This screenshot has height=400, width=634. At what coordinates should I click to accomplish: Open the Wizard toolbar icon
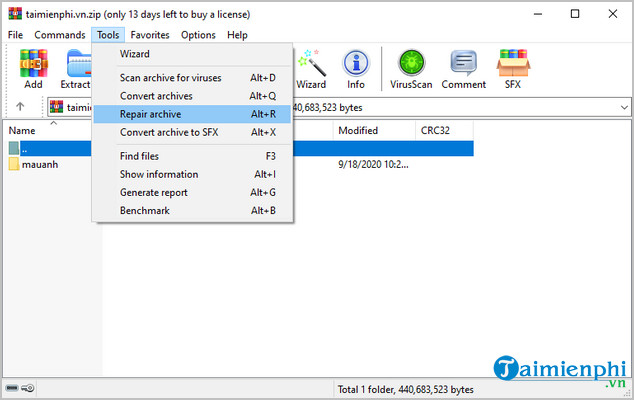click(x=311, y=63)
